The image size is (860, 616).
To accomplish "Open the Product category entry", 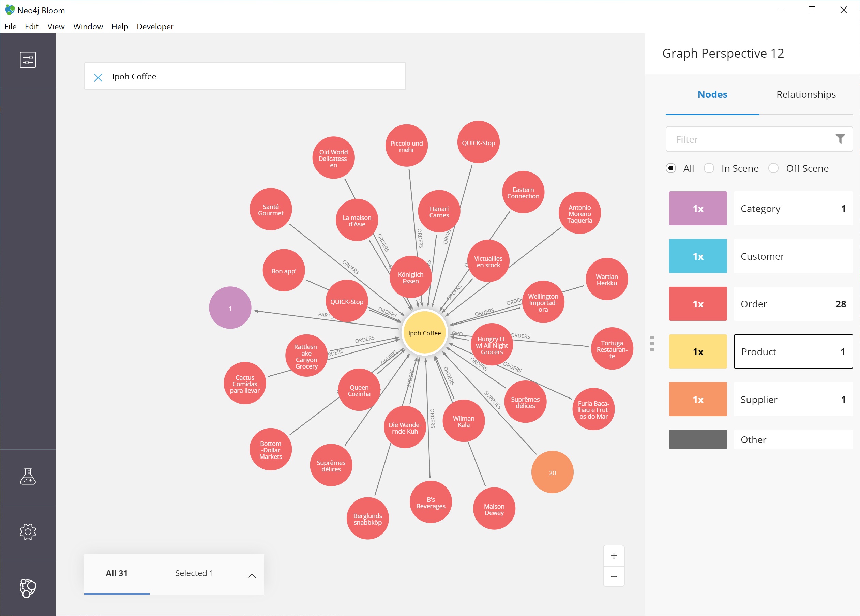I will tap(793, 351).
